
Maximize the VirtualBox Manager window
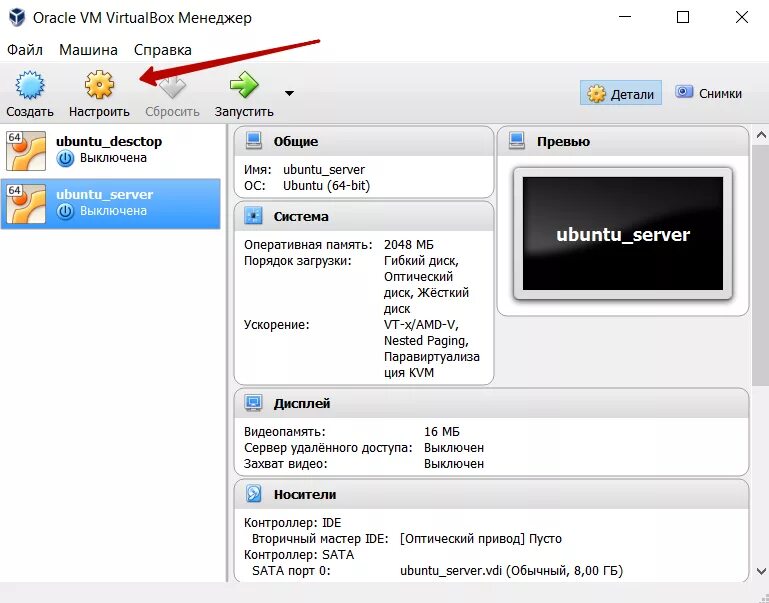(x=683, y=17)
